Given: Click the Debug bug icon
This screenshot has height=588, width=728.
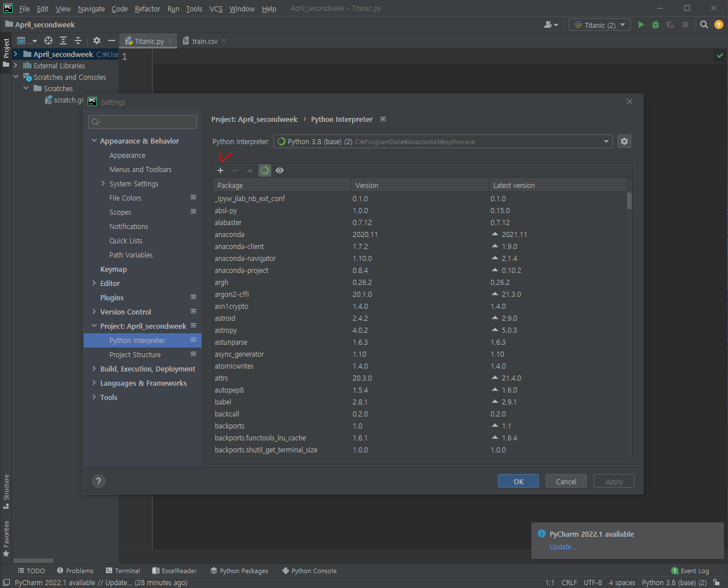Looking at the screenshot, I should pyautogui.click(x=656, y=25).
